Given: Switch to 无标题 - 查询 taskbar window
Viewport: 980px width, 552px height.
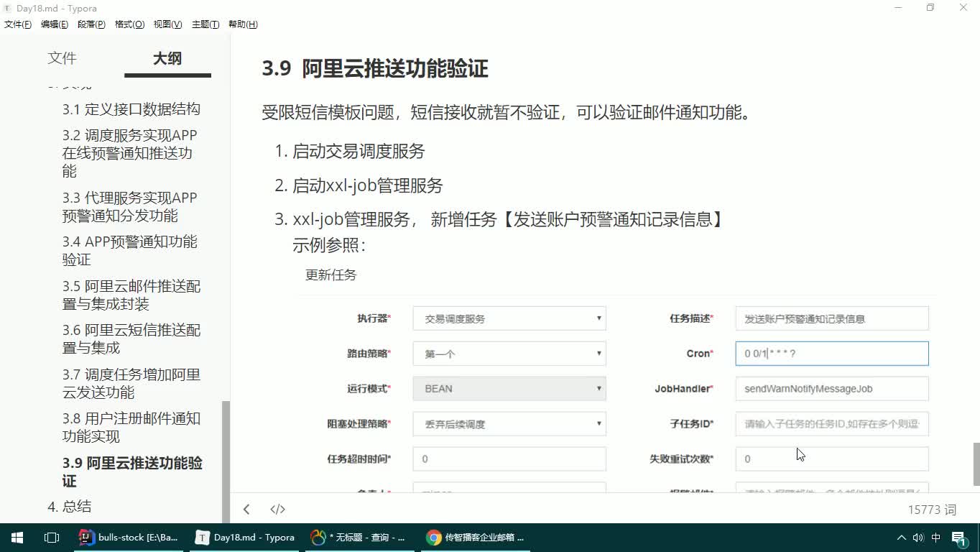Looking at the screenshot, I should [359, 538].
